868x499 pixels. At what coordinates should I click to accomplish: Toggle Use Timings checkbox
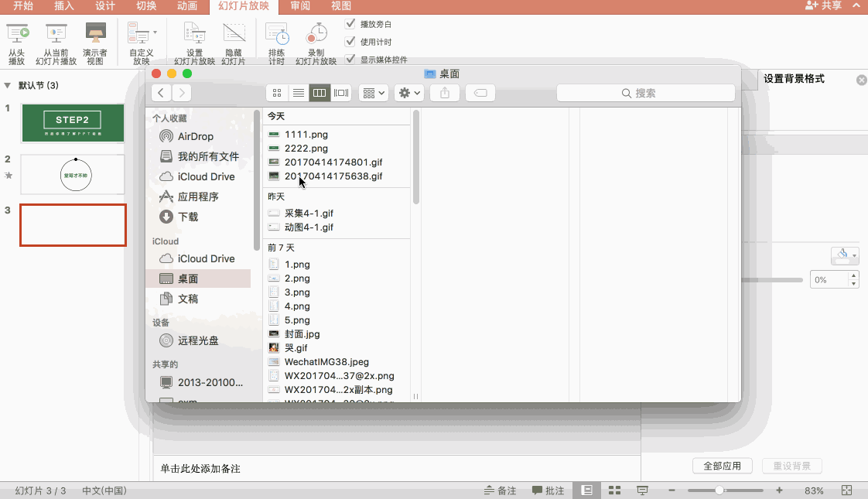350,42
